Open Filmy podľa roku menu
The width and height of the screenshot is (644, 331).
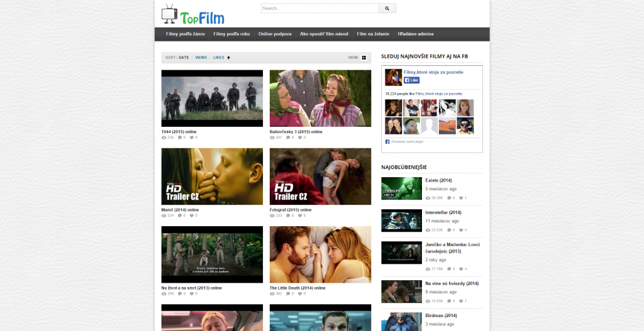(231, 34)
